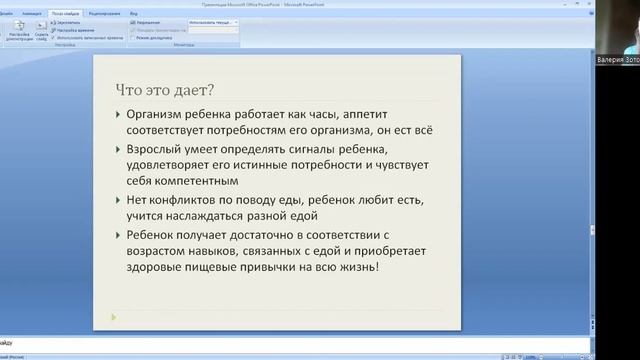
Task: Click the zoom percentage in status bar
Action: click(531, 357)
